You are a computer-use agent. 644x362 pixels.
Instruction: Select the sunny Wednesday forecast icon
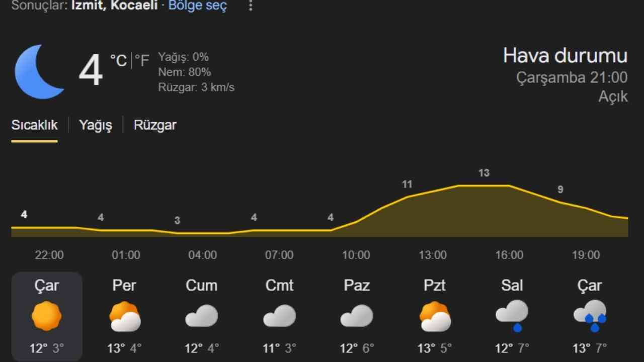[47, 316]
